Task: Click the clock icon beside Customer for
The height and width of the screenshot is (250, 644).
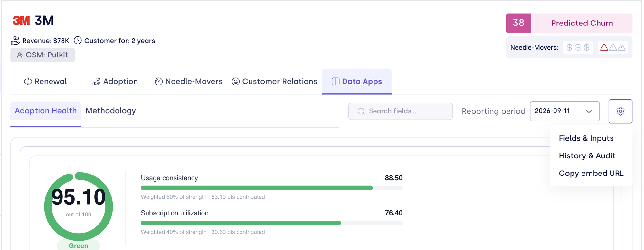Action: [78, 40]
